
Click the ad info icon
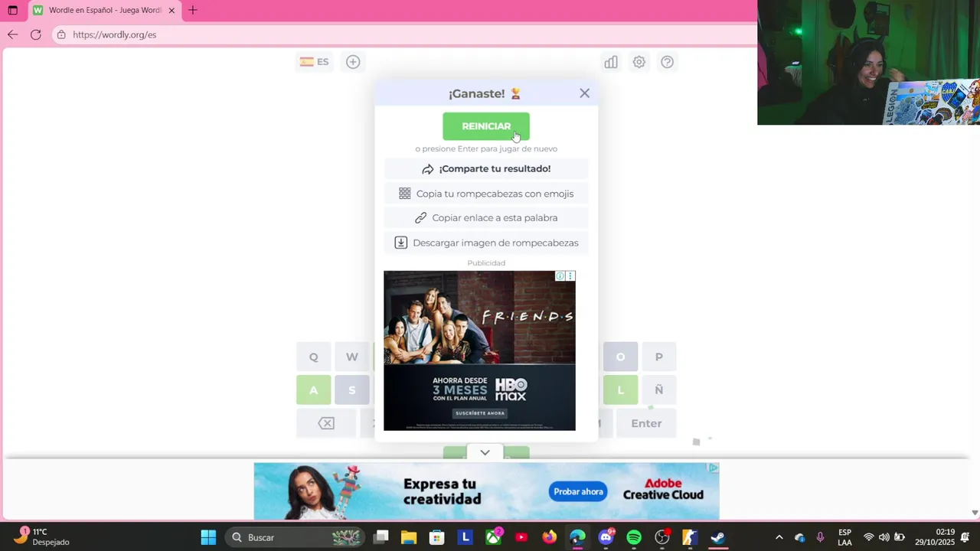tap(560, 275)
